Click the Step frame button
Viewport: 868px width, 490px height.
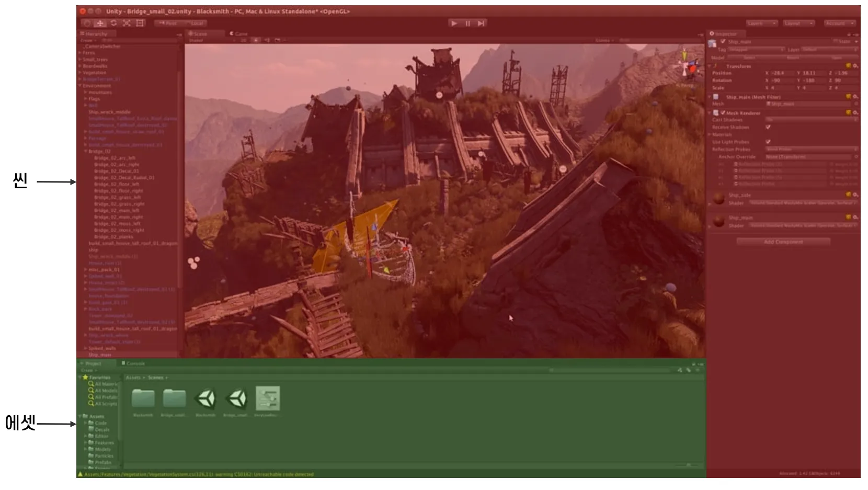coord(481,23)
